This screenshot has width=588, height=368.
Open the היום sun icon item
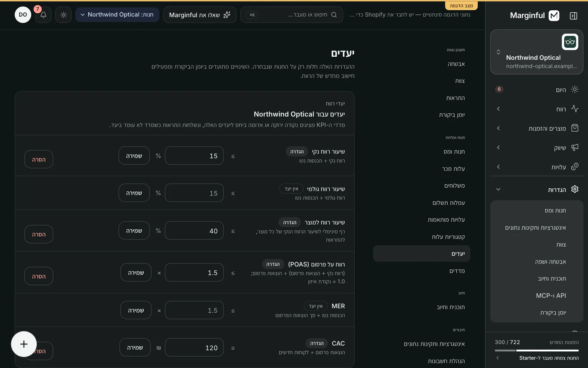(x=575, y=89)
